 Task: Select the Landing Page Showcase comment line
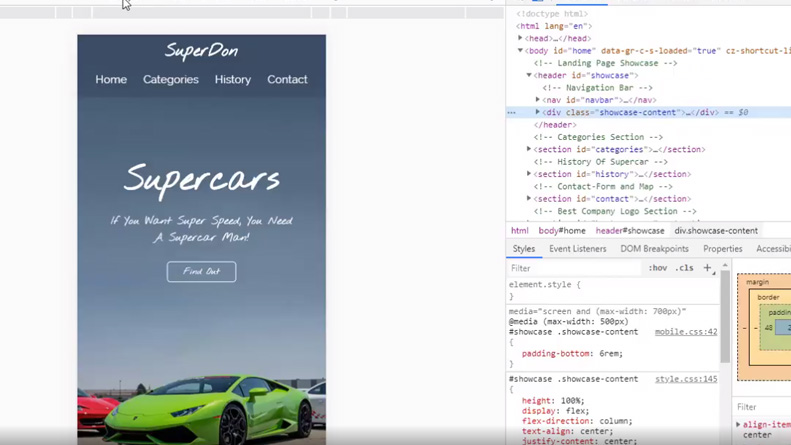(605, 63)
